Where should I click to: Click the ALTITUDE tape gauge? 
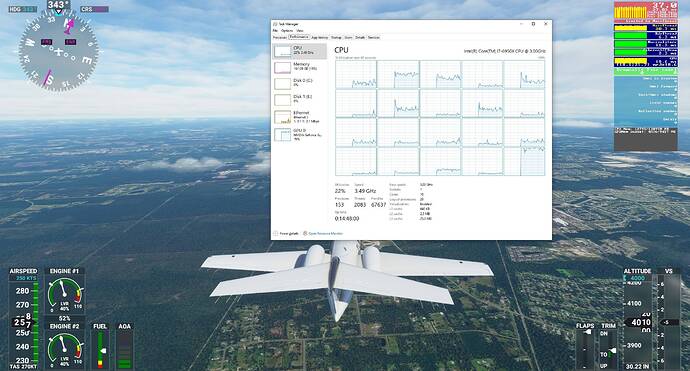637,319
